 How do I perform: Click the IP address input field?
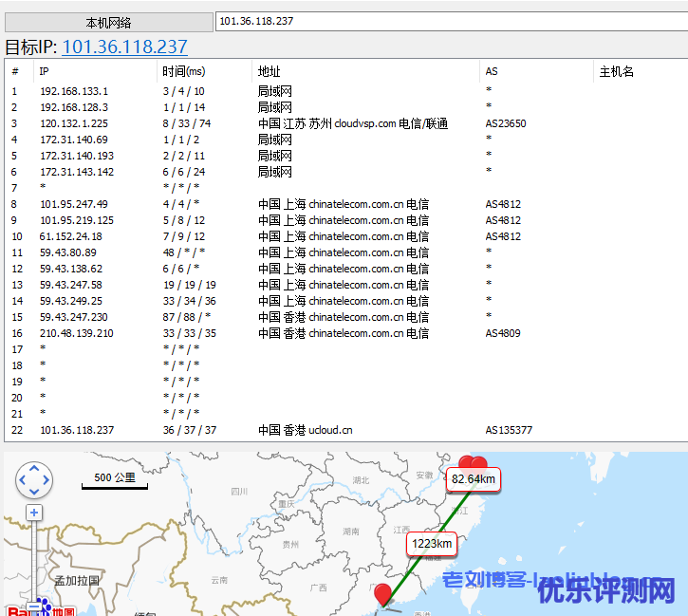(x=451, y=21)
